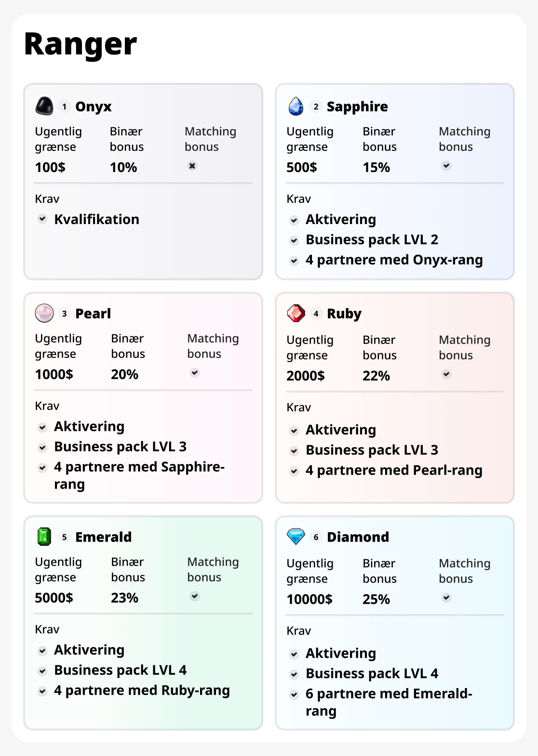Click Ruby Matching bonus check mark
Screen dimensions: 538x756
click(x=446, y=374)
